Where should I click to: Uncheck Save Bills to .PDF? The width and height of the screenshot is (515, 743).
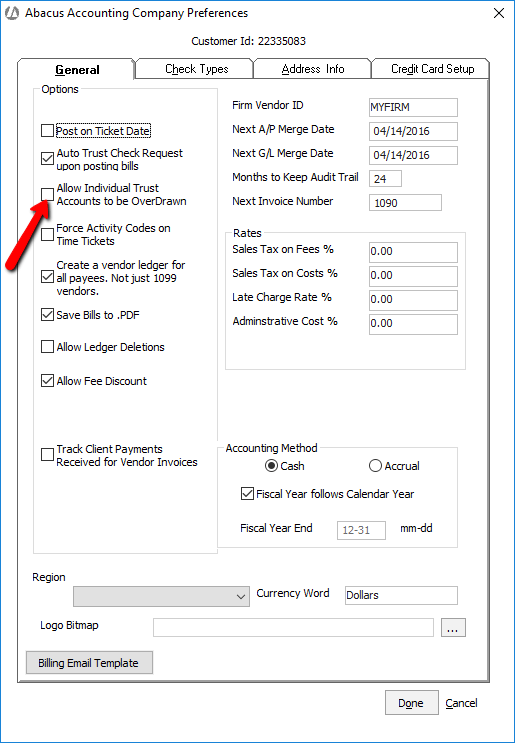click(47, 315)
